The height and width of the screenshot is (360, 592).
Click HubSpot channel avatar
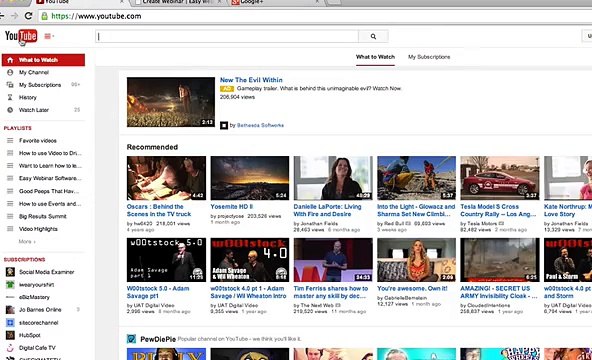[x=10, y=335]
